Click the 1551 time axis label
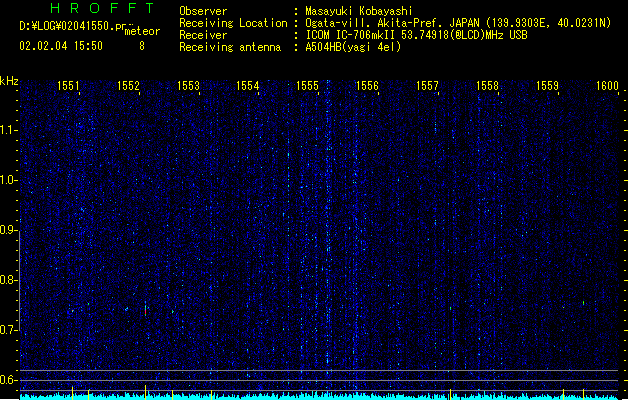629x400 pixels. 68,86
